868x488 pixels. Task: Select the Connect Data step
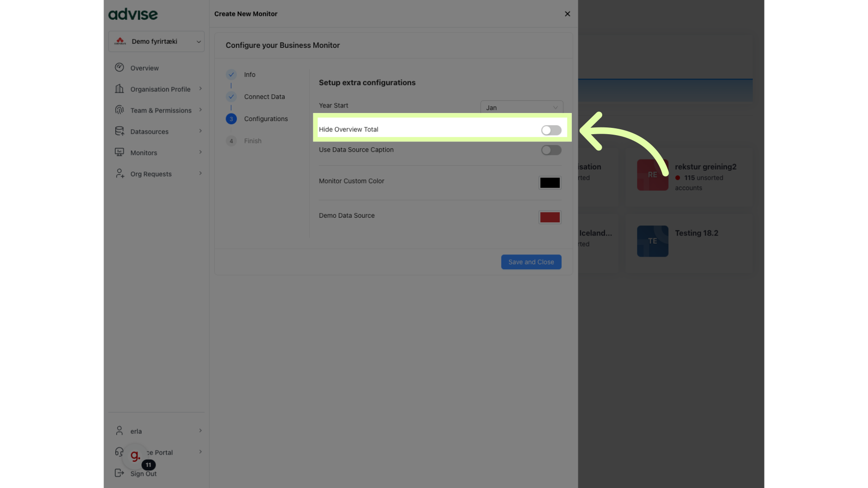coord(264,96)
